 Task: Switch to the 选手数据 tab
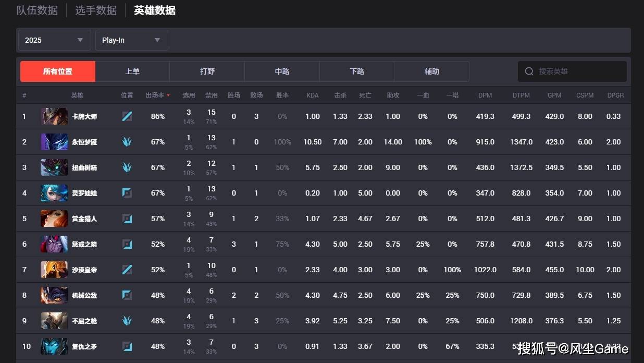click(x=96, y=10)
